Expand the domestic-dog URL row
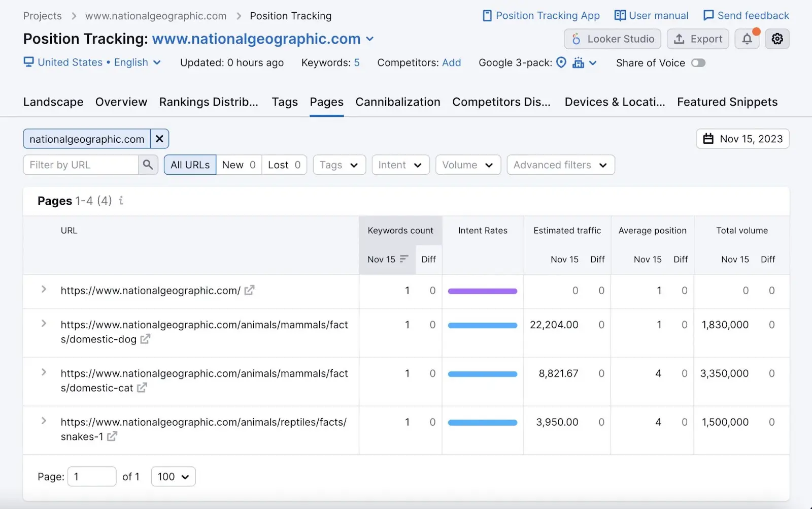 (x=44, y=323)
